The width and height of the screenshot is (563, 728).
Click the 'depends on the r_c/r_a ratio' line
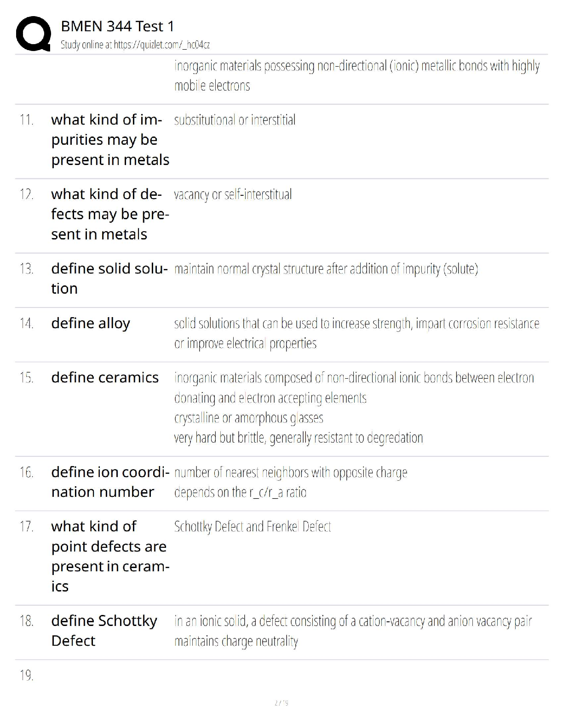coord(240,493)
